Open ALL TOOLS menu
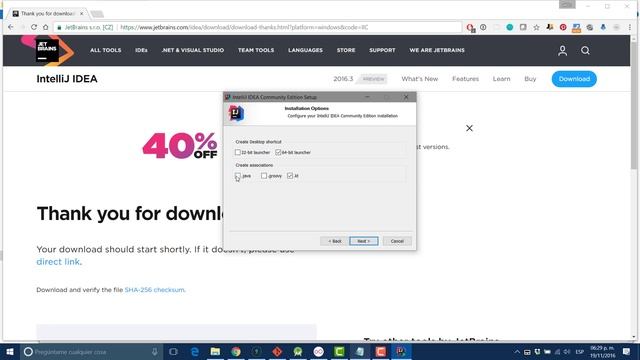This screenshot has height=360, width=640. (x=106, y=50)
